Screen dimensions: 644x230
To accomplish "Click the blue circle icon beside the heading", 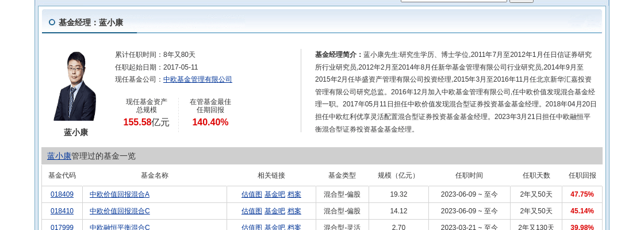I will tap(52, 22).
